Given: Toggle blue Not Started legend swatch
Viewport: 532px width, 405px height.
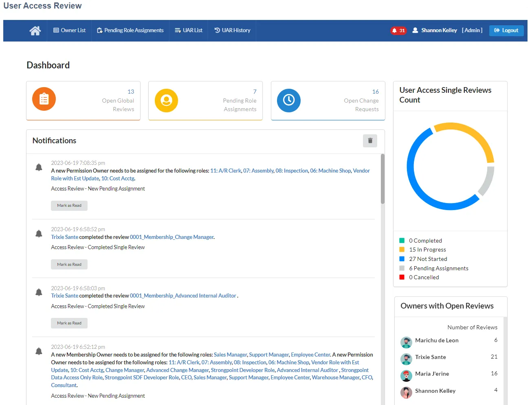Looking at the screenshot, I should tap(402, 259).
